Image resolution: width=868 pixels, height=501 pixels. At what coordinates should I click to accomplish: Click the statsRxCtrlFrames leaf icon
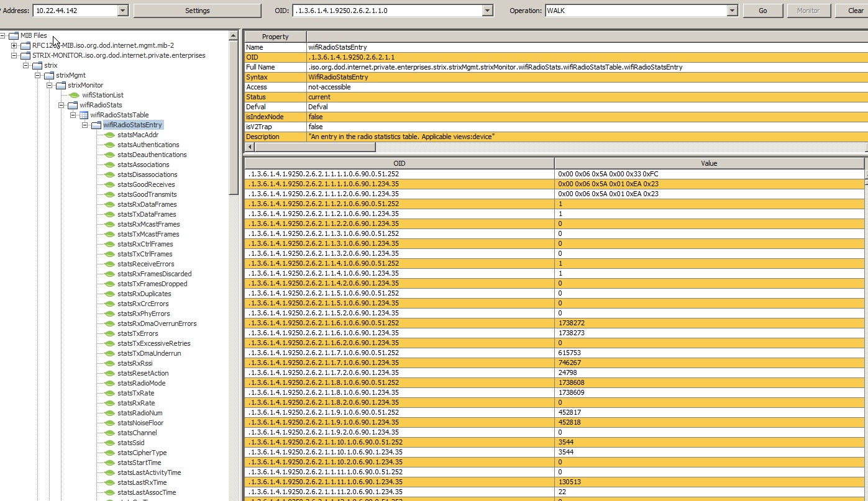click(109, 244)
